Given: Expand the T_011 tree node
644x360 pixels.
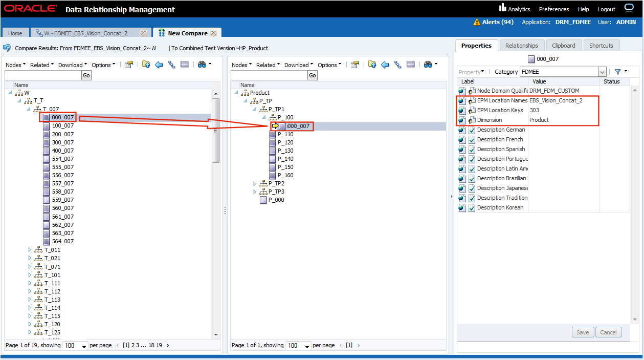Looking at the screenshot, I should pos(30,250).
